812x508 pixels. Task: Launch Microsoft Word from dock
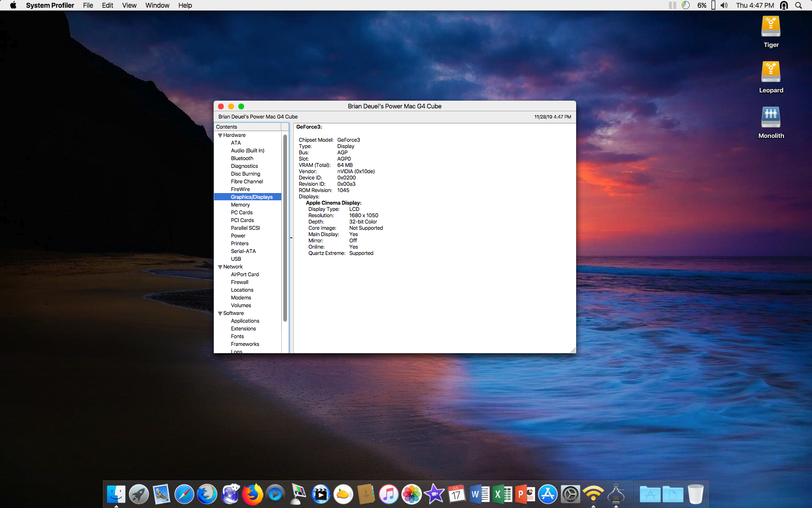click(479, 494)
